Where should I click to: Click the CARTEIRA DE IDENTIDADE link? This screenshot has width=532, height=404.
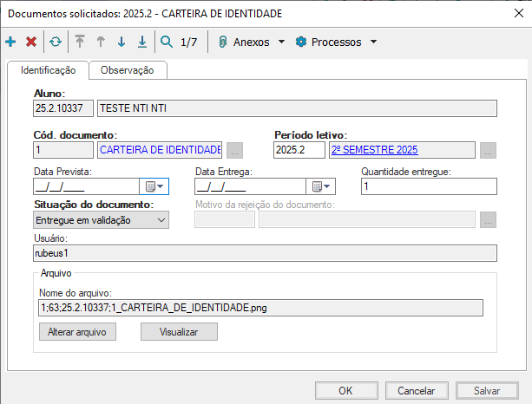(x=160, y=150)
